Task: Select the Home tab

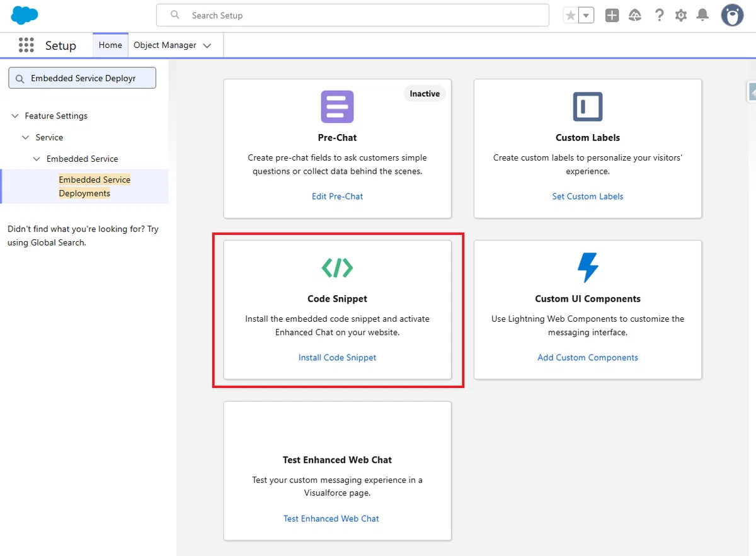Action: [110, 45]
